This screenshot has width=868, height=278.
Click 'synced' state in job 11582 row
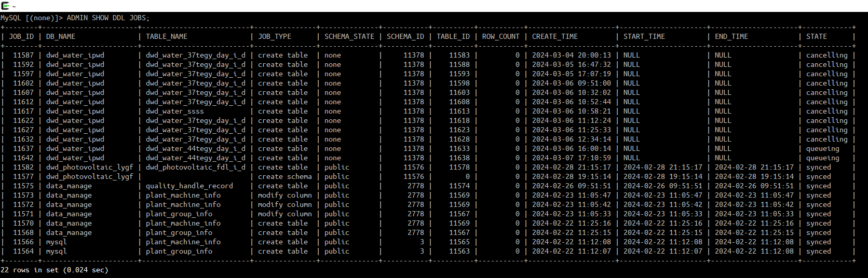tap(819, 168)
